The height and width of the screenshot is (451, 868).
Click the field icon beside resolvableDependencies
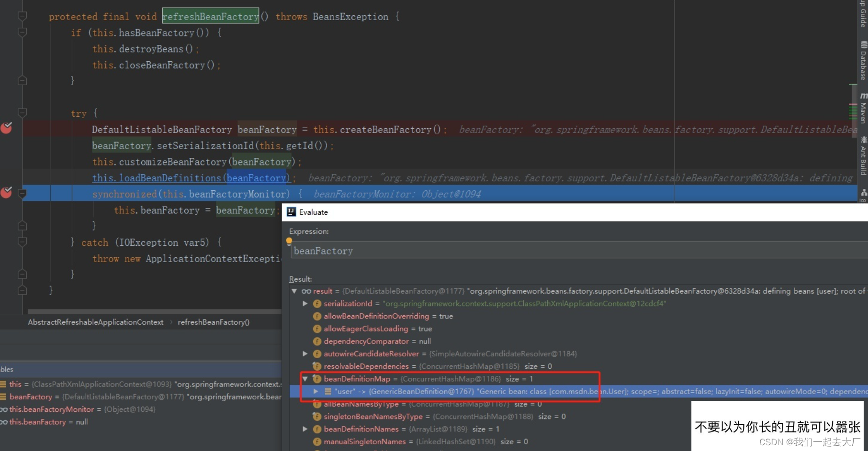click(317, 366)
